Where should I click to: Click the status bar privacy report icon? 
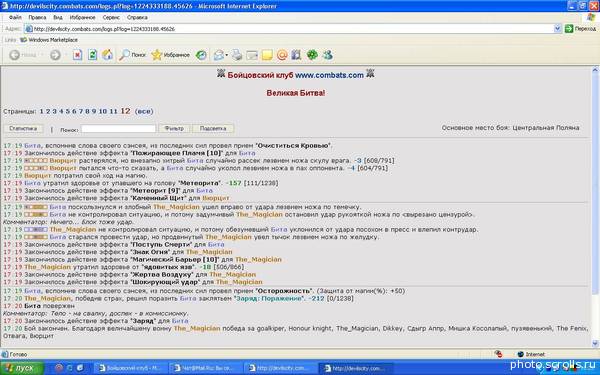coord(498,354)
